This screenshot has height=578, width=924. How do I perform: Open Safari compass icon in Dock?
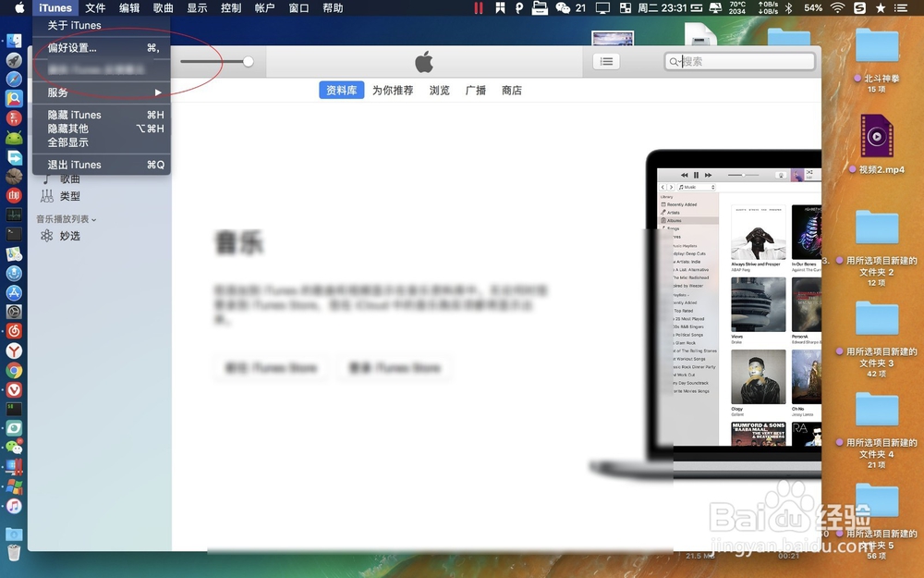coord(14,79)
